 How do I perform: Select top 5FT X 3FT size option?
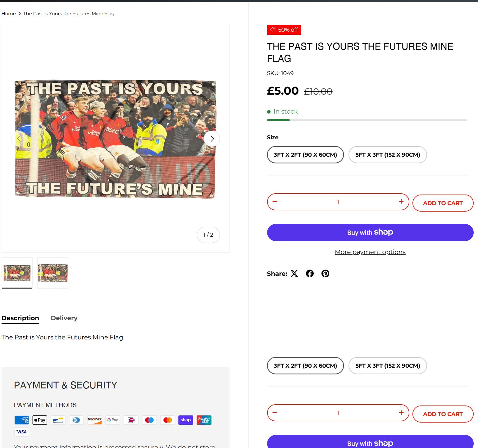[387, 155]
